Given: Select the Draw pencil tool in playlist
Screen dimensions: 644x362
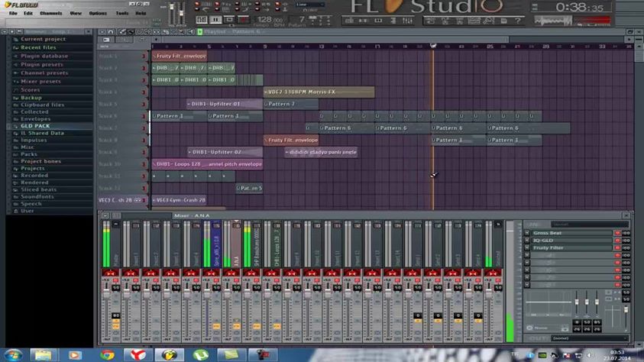Looking at the screenshot, I should (122, 31).
